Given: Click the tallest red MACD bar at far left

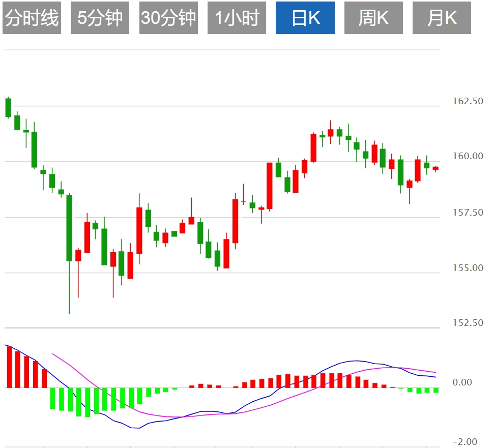Looking at the screenshot, I should [9, 367].
